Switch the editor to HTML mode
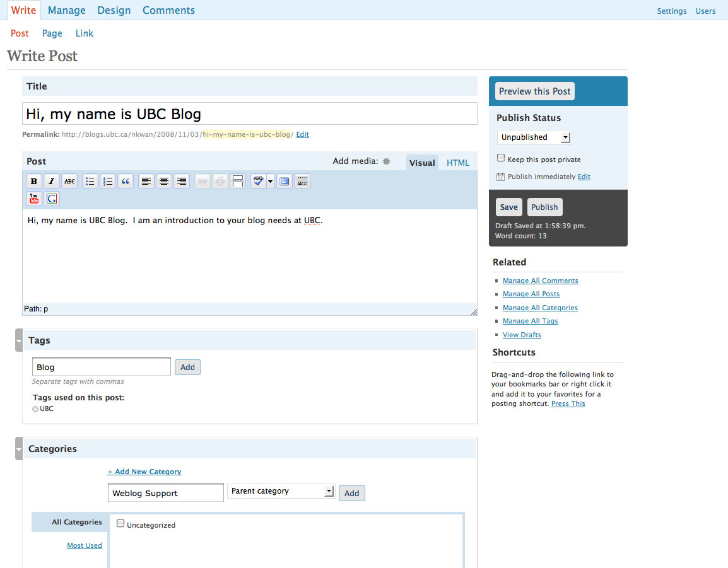Viewport: 728px width, 568px height. (x=458, y=163)
